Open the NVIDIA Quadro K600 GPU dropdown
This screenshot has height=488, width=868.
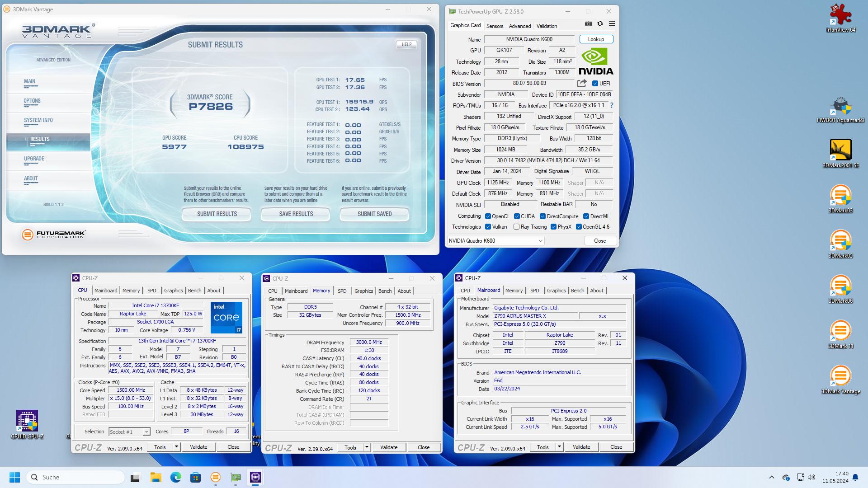[x=495, y=241]
